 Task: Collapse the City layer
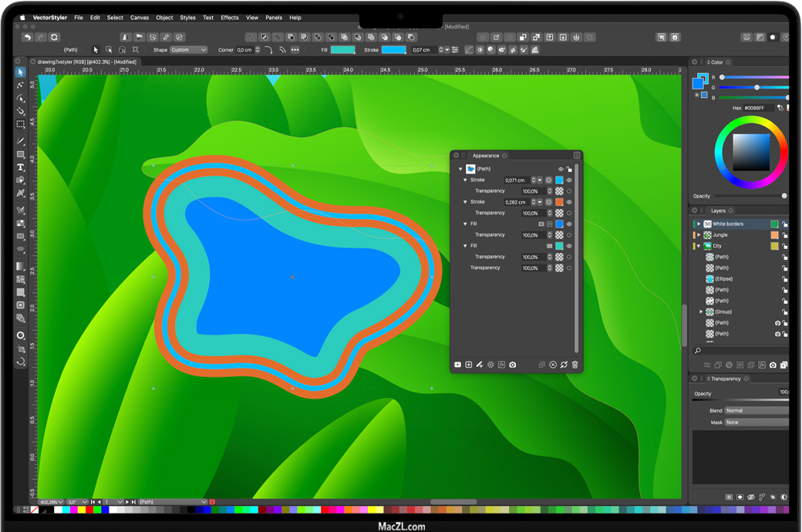point(699,246)
